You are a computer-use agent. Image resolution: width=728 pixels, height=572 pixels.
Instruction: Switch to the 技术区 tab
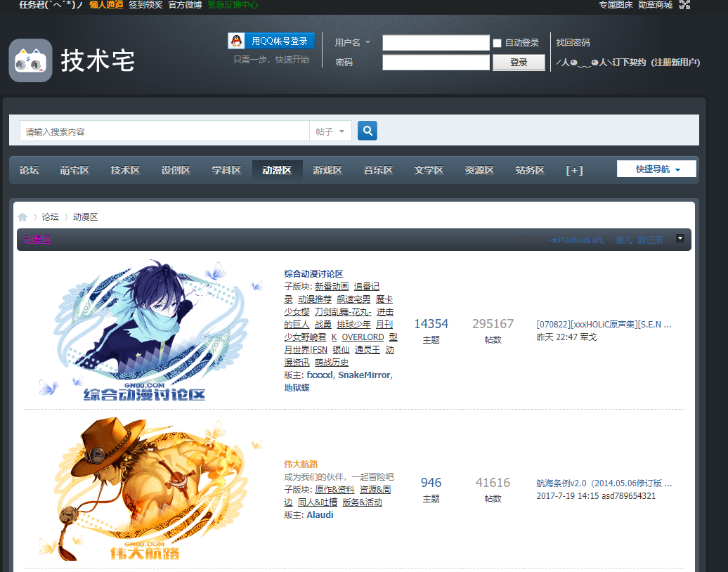pos(125,170)
